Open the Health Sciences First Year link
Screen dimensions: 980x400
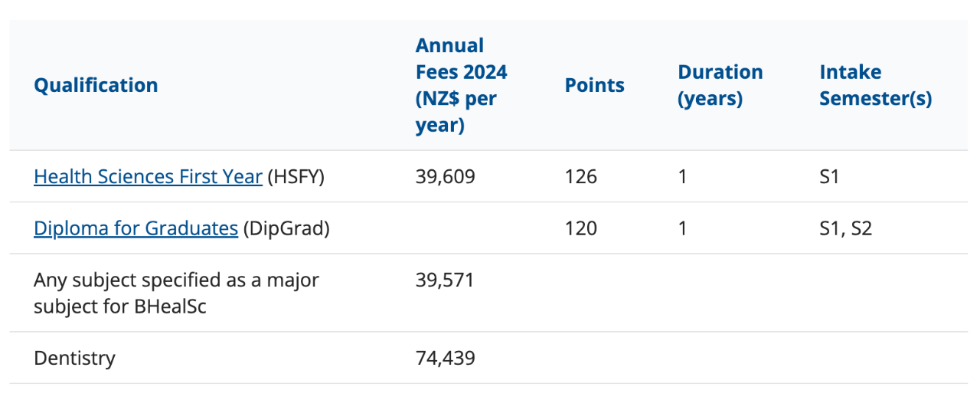click(149, 177)
